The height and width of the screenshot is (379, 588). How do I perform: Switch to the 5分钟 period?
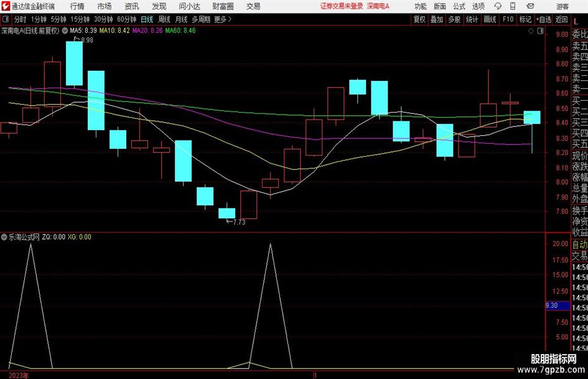click(58, 19)
